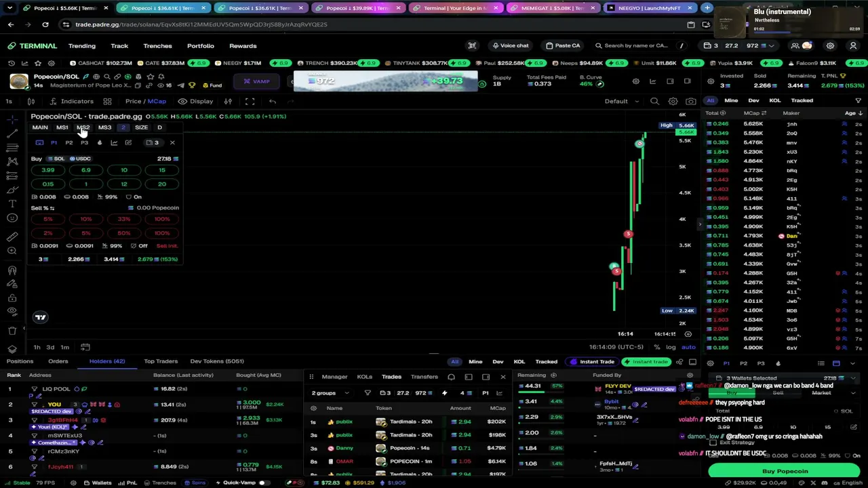Open the 1s interval selector
This screenshot has height=488, width=868.
[x=9, y=101]
